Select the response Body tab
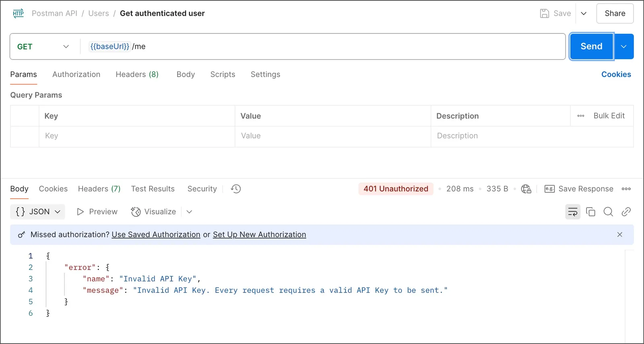This screenshot has height=344, width=644. 19,189
